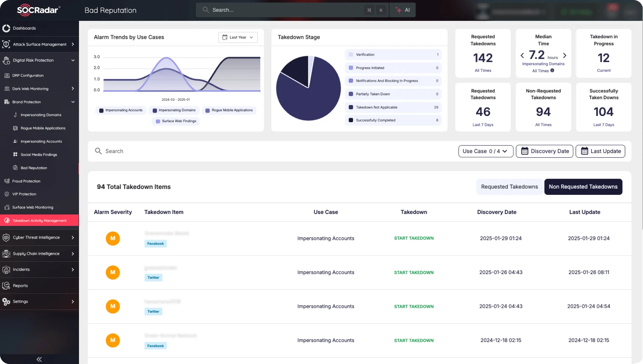Image resolution: width=643 pixels, height=364 pixels.
Task: Click the Incidents warning icon
Action: coord(6,270)
